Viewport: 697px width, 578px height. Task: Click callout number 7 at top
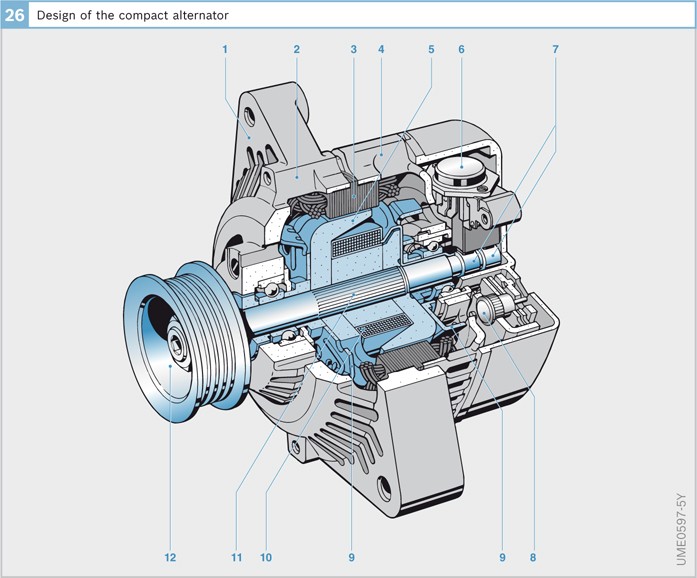[555, 49]
